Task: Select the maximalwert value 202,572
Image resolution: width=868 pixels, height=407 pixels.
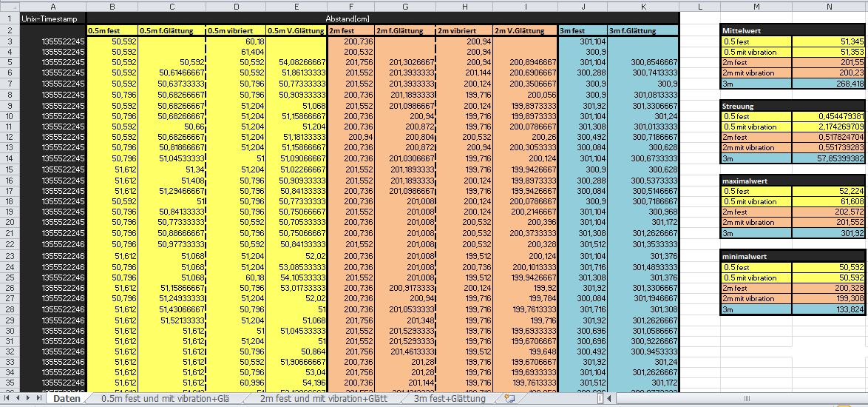Action: pyautogui.click(x=828, y=212)
